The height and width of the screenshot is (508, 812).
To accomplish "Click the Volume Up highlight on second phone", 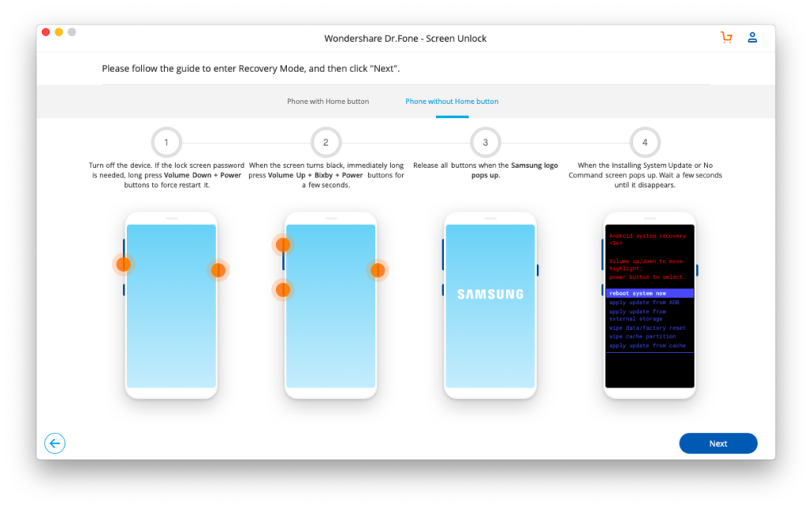I will point(283,245).
